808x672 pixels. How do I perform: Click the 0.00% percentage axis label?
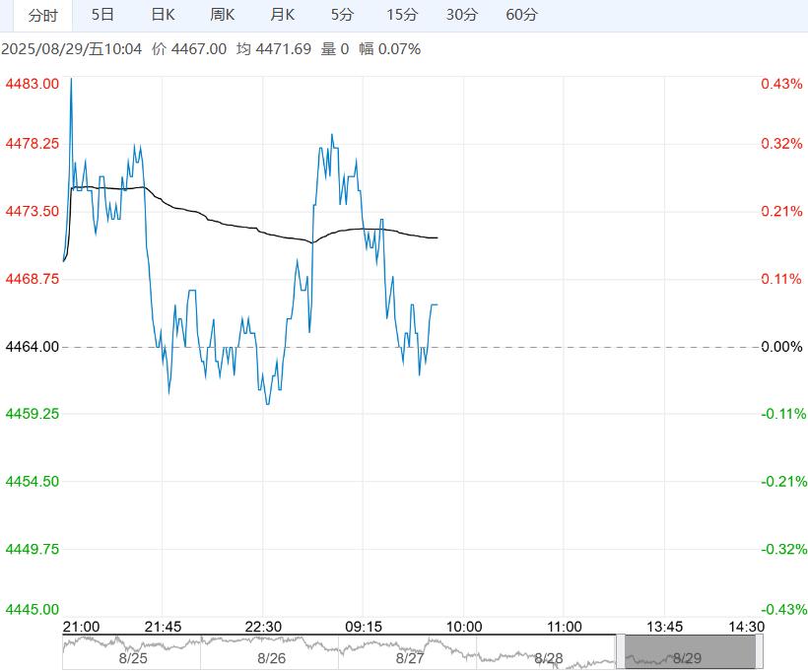[x=781, y=346]
